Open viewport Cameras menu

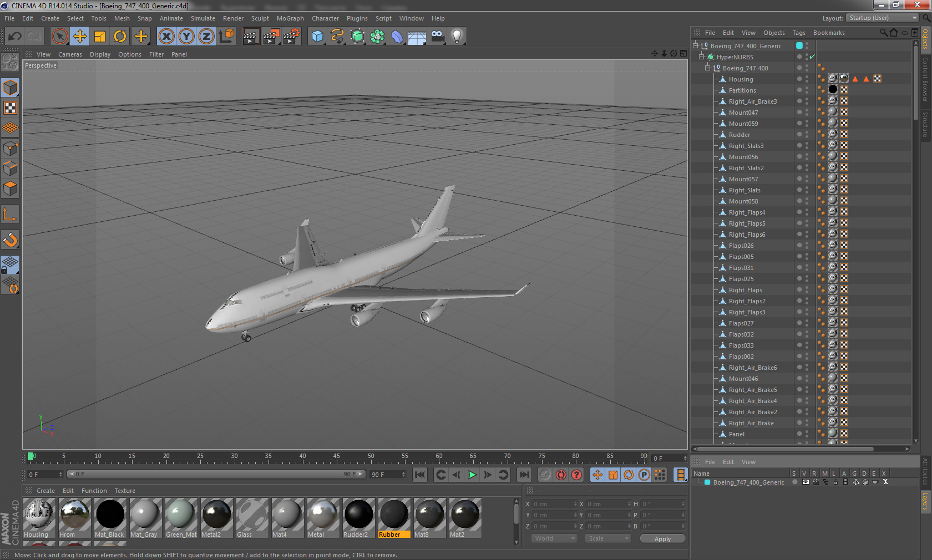pyautogui.click(x=70, y=54)
